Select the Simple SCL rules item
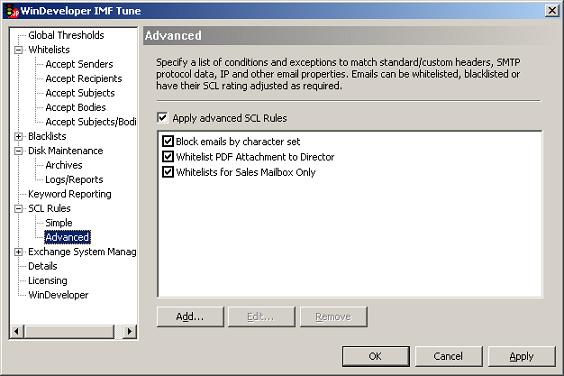Image resolution: width=564 pixels, height=376 pixels. [59, 223]
